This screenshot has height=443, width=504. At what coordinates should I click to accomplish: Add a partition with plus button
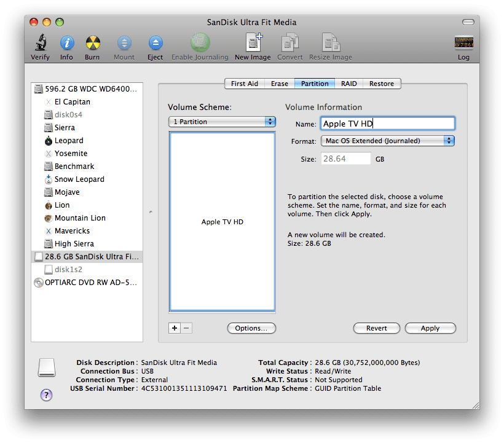[175, 328]
